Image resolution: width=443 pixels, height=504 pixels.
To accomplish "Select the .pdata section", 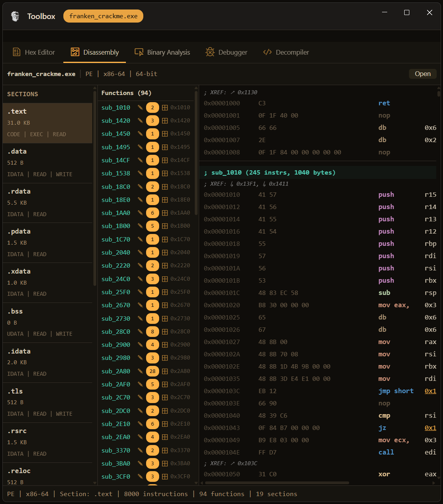I will click(x=48, y=243).
